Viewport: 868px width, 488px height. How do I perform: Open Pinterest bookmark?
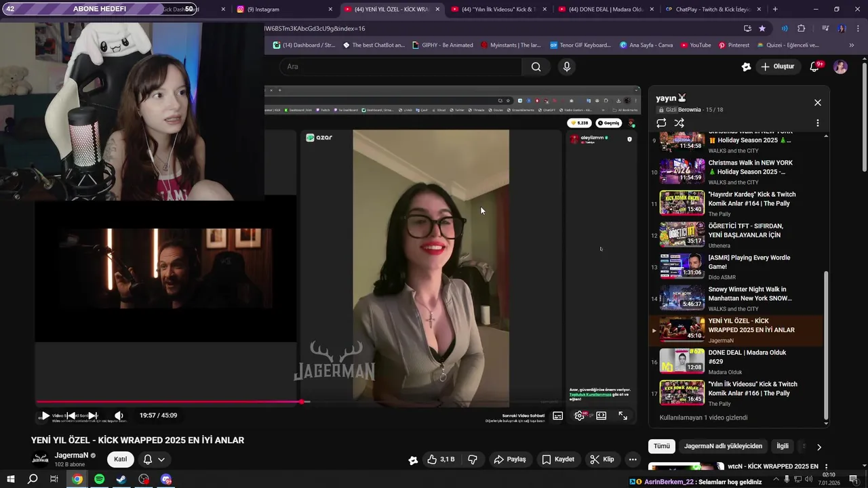734,45
